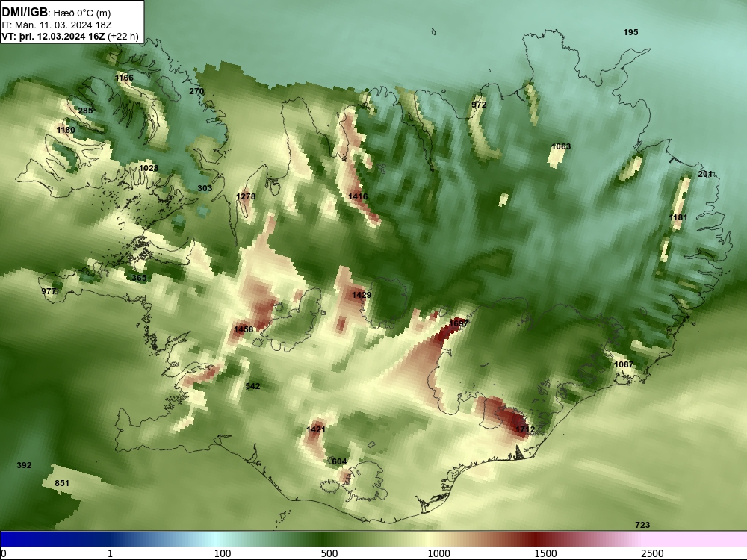Select the IT Mán. 11. 03. 2024 18Z line
The height and width of the screenshot is (560, 747).
[57, 25]
